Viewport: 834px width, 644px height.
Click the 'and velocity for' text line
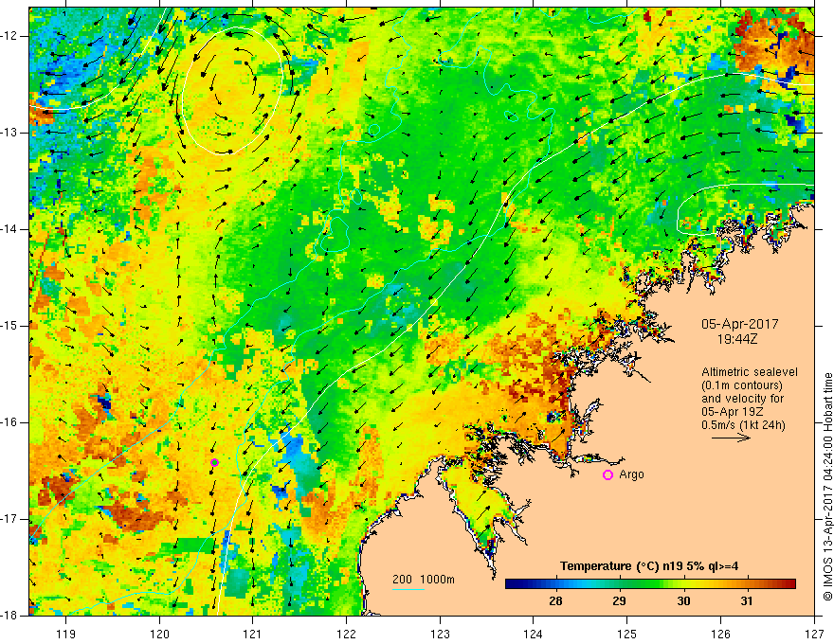pos(742,398)
